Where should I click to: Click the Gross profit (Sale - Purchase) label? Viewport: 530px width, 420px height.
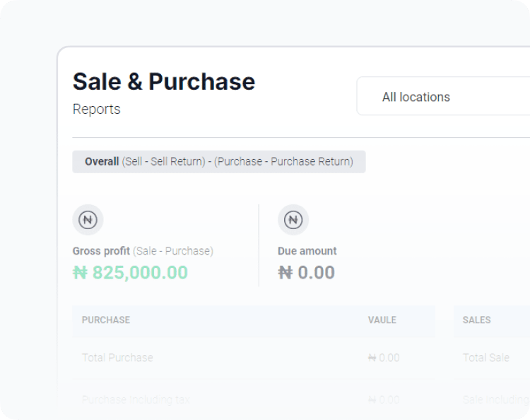143,251
